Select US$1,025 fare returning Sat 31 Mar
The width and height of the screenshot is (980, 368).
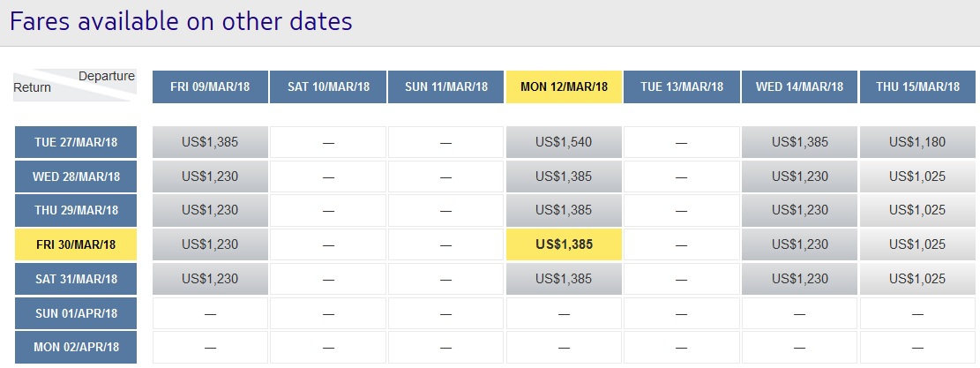(917, 279)
